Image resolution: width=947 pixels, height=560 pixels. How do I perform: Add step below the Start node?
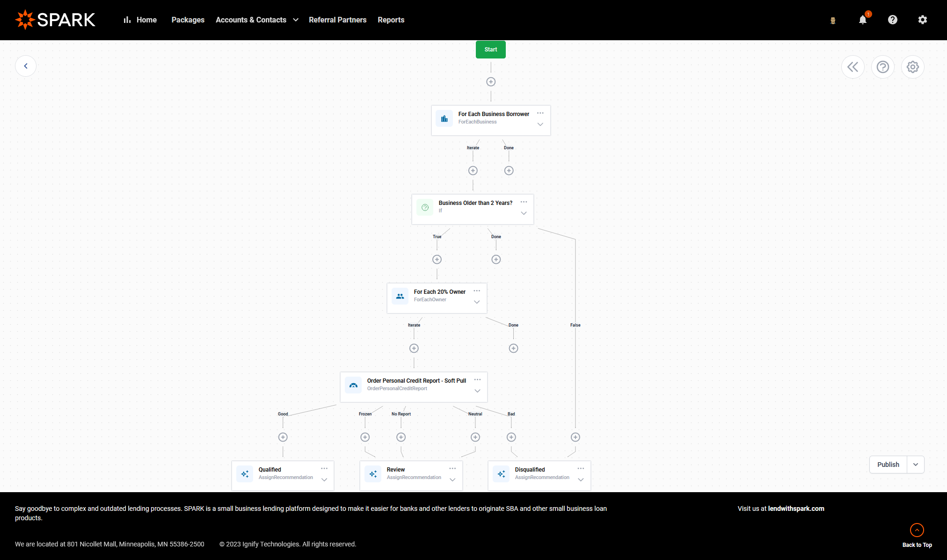(x=491, y=82)
